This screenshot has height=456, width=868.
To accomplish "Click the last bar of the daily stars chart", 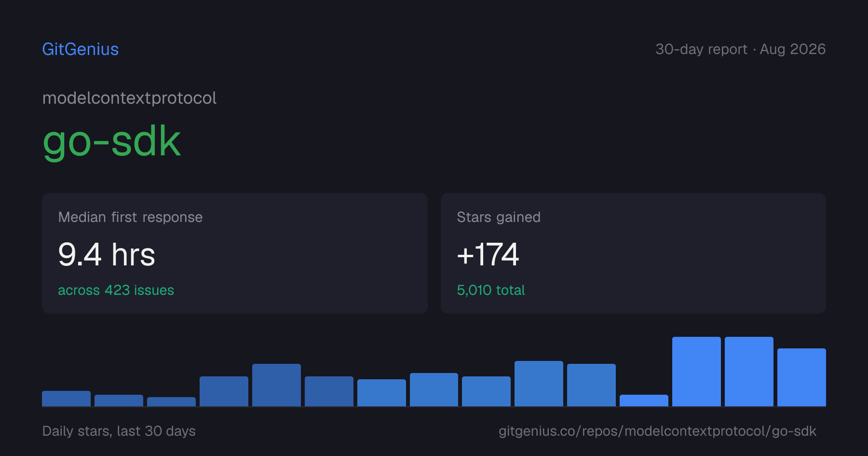I will 801,377.
